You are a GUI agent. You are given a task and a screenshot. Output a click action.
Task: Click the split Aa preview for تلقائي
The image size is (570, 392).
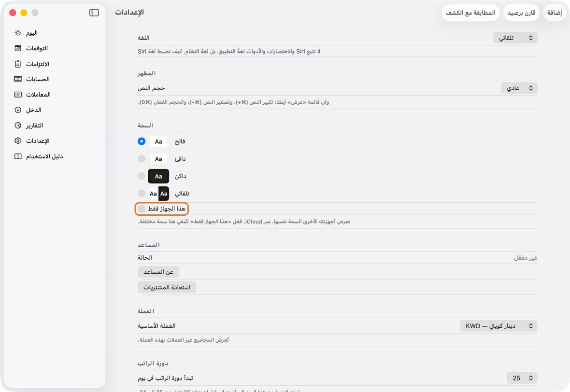tap(158, 194)
